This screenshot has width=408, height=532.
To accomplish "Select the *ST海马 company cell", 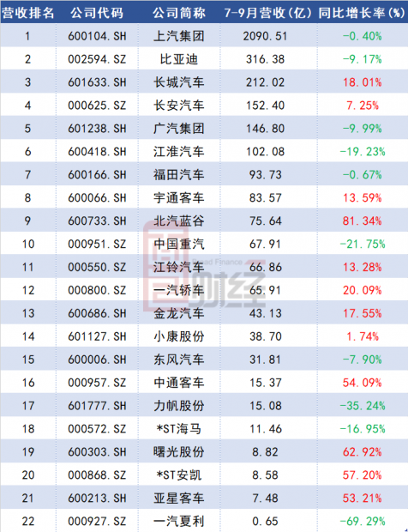I will click(178, 428).
